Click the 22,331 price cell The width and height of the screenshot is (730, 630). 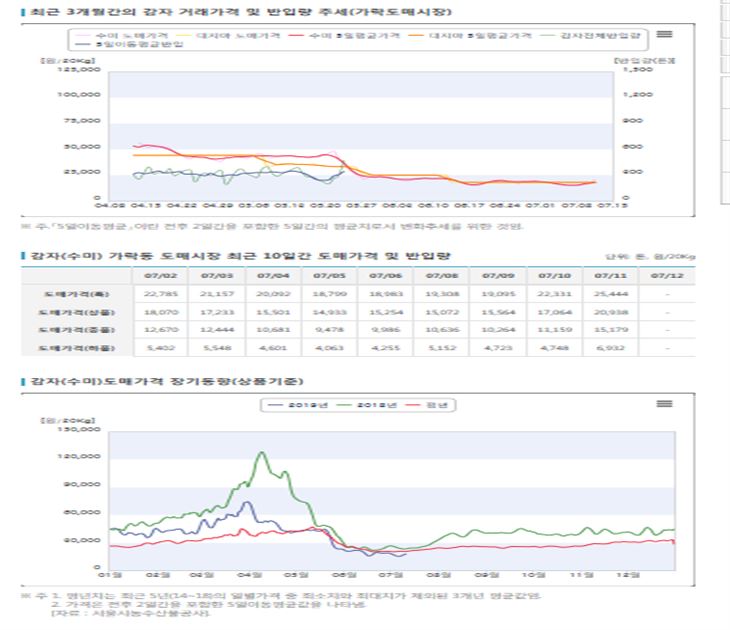click(554, 294)
